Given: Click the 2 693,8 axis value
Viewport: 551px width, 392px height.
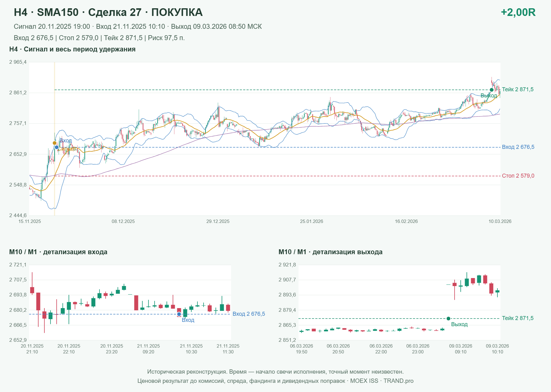Looking at the screenshot, I should 18,295.
